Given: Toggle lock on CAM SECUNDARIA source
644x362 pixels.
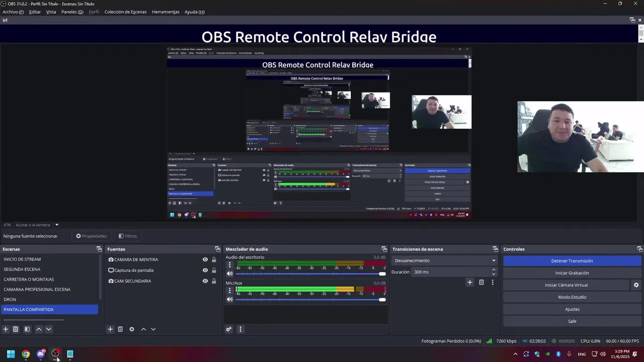Looking at the screenshot, I should [x=214, y=281].
